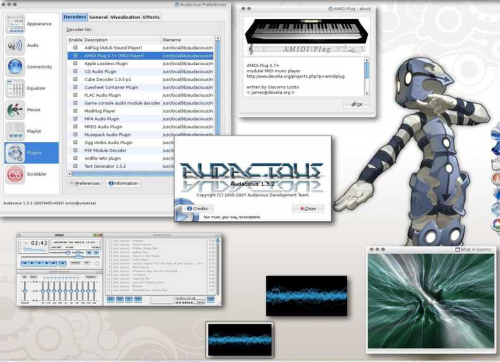Toggle the equalizer AUTO button
500x362 pixels.
point(33,277)
